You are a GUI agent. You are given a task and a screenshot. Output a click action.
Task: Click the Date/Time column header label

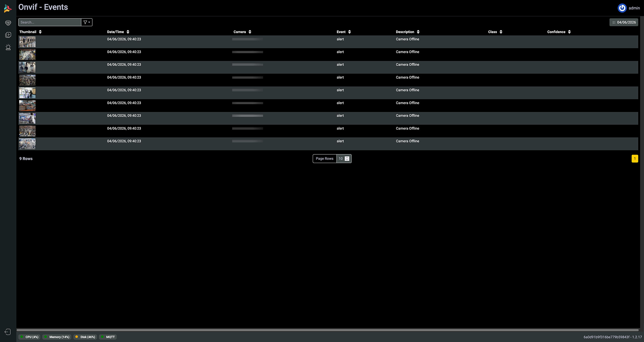click(115, 32)
